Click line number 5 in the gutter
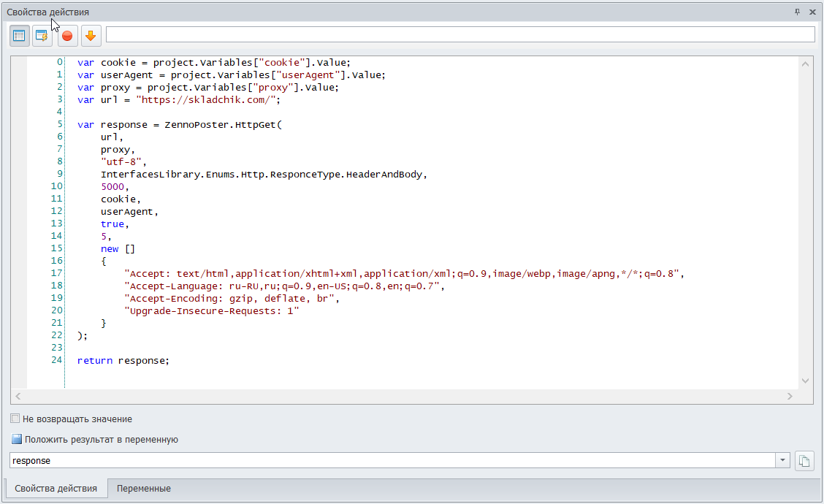 (60, 124)
